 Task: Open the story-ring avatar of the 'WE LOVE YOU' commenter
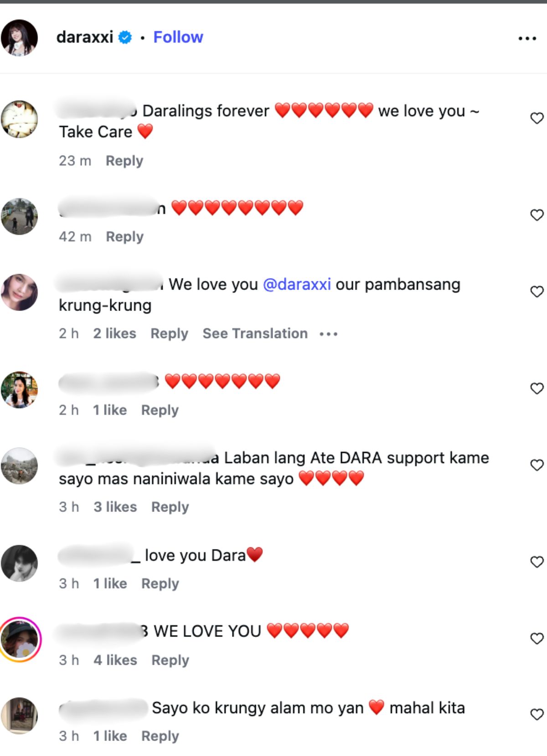coord(20,639)
